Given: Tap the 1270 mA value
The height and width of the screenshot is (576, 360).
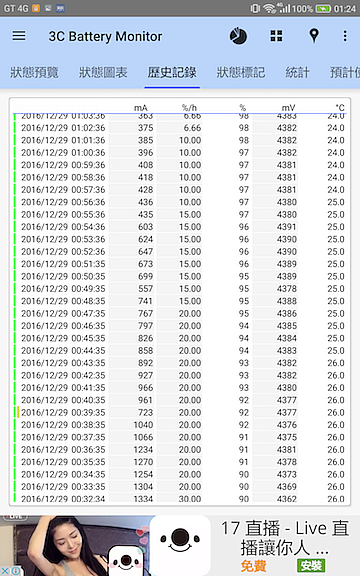Looking at the screenshot, I should click(143, 462).
